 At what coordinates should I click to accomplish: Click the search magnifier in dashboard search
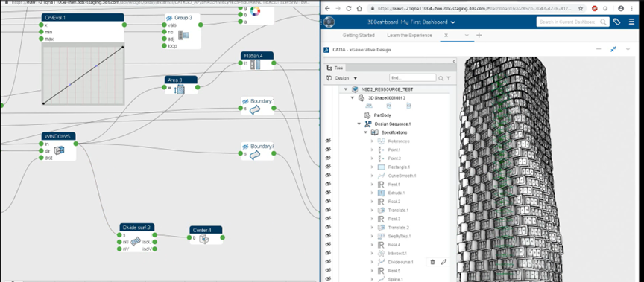(603, 22)
